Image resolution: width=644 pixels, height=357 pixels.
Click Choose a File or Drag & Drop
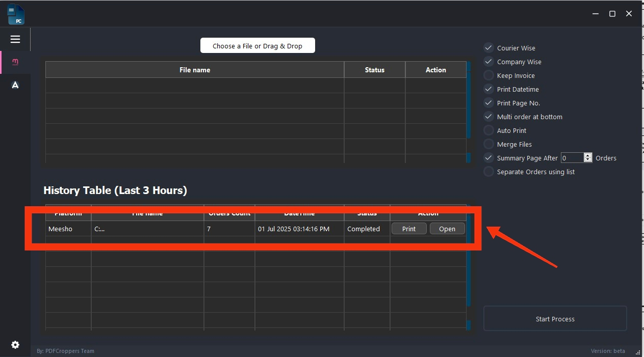point(257,46)
